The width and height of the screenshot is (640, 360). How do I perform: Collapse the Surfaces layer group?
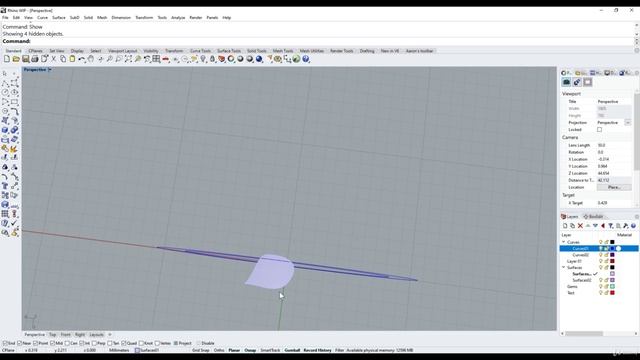pyautogui.click(x=564, y=267)
